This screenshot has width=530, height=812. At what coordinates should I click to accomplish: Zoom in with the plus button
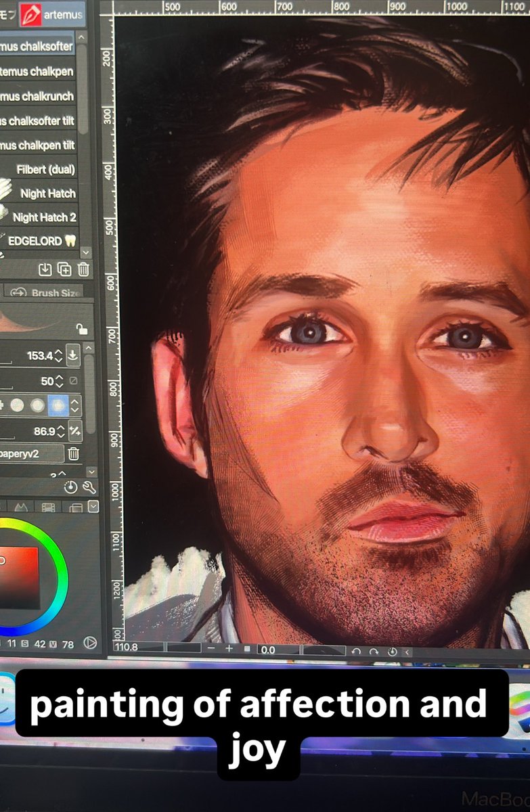[229, 650]
